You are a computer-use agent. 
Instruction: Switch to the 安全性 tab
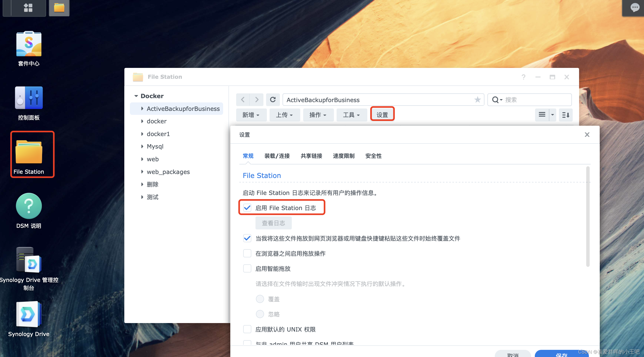pos(373,156)
